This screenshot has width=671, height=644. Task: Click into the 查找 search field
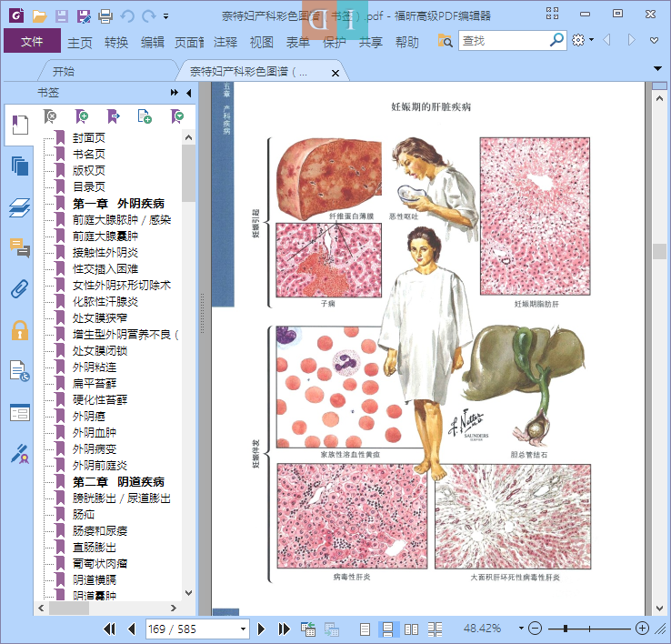point(503,41)
